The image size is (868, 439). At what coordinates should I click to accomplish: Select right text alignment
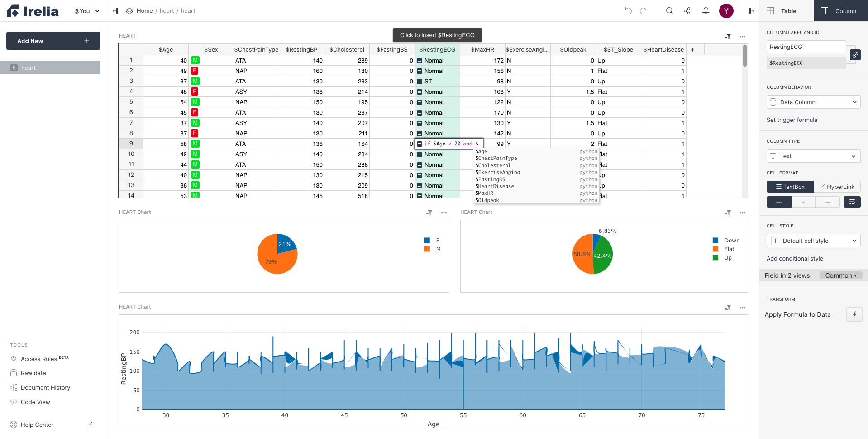827,202
